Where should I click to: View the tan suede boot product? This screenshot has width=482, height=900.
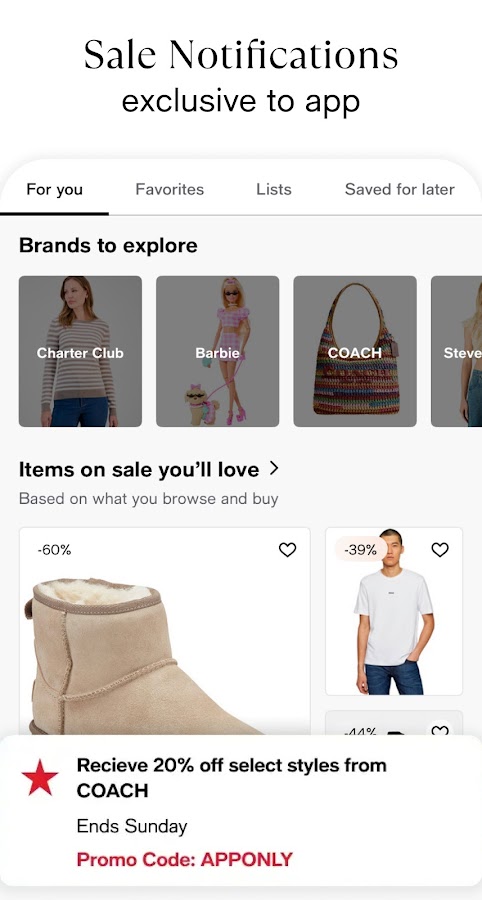tap(165, 631)
